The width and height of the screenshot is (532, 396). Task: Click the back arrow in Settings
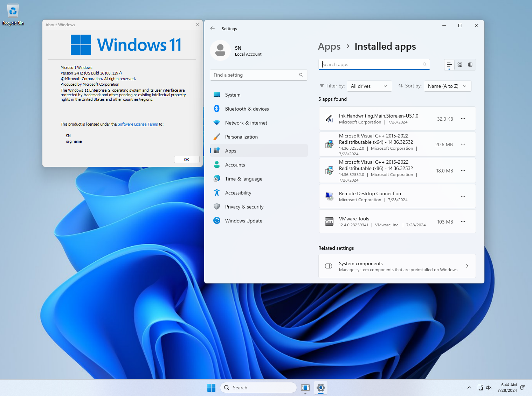coord(213,28)
